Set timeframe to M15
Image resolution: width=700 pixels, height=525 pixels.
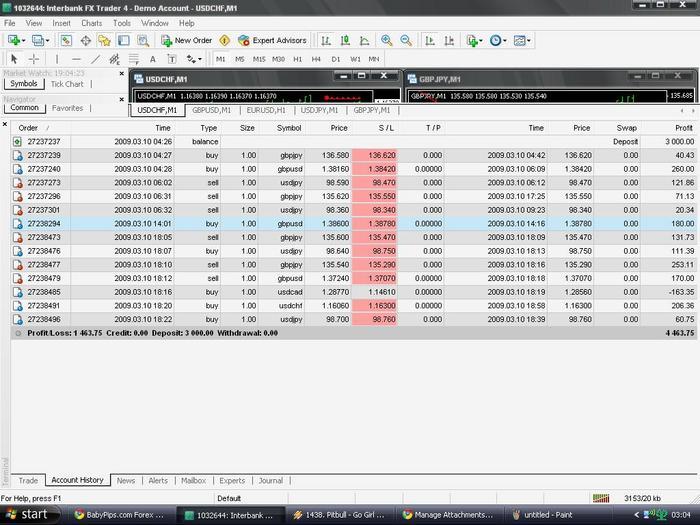pos(259,59)
